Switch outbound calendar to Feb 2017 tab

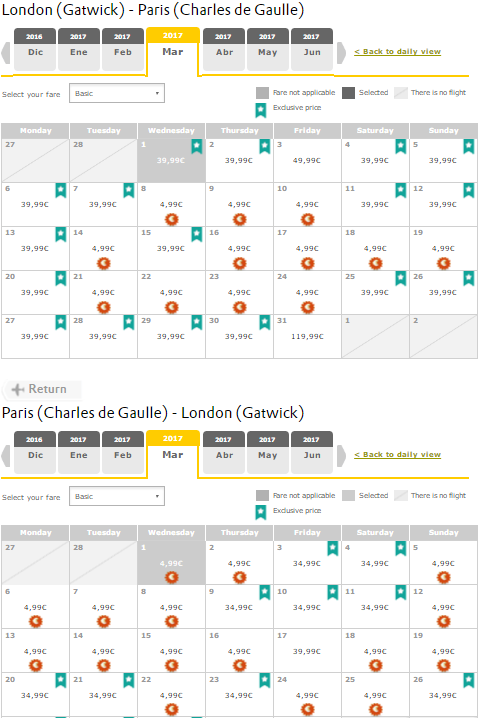(122, 49)
